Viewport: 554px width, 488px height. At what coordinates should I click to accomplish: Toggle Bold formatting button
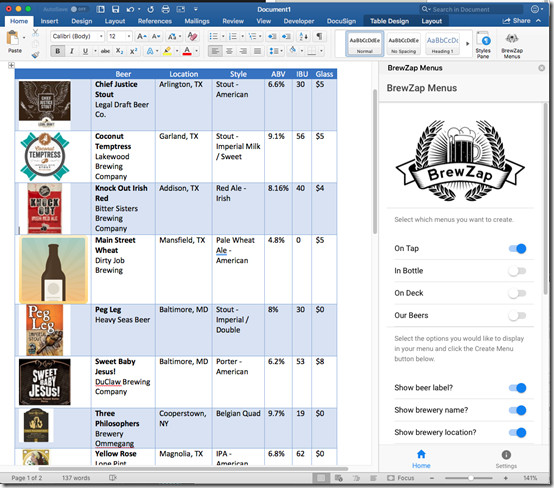[58, 51]
